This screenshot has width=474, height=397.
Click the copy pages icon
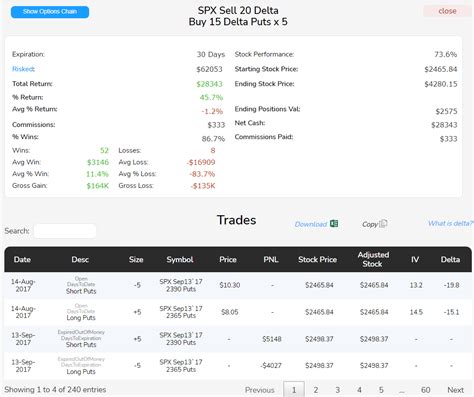click(383, 223)
